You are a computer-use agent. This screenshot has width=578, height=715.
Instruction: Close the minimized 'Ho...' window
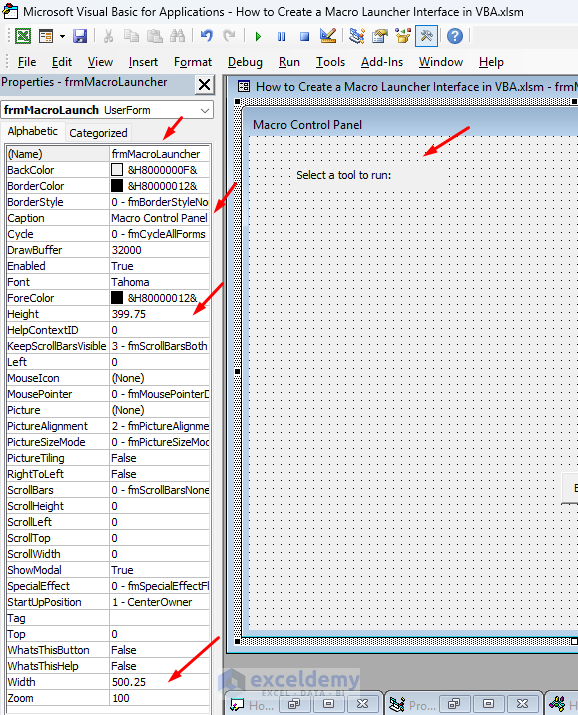pyautogui.click(x=362, y=704)
